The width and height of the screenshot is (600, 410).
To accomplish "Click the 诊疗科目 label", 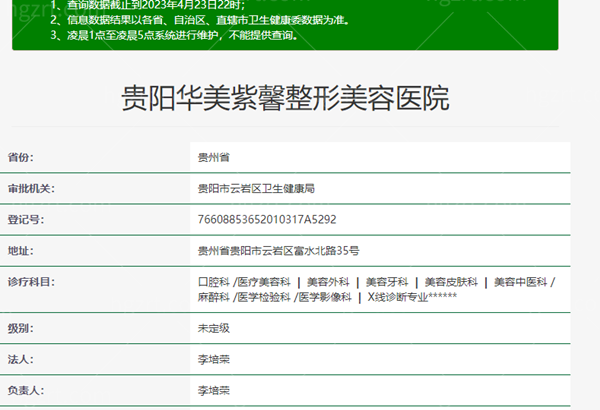I will click(x=31, y=282).
